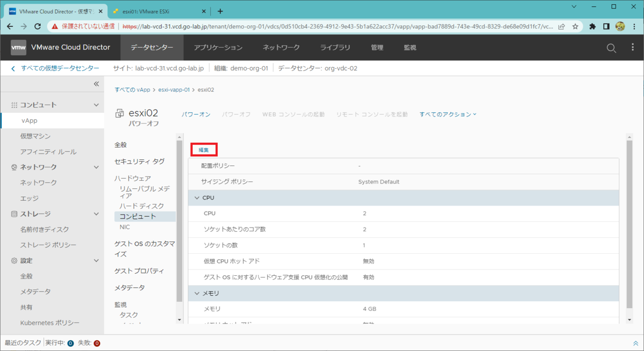Click the Storage section icon in sidebar
644x351 pixels.
pyautogui.click(x=14, y=214)
